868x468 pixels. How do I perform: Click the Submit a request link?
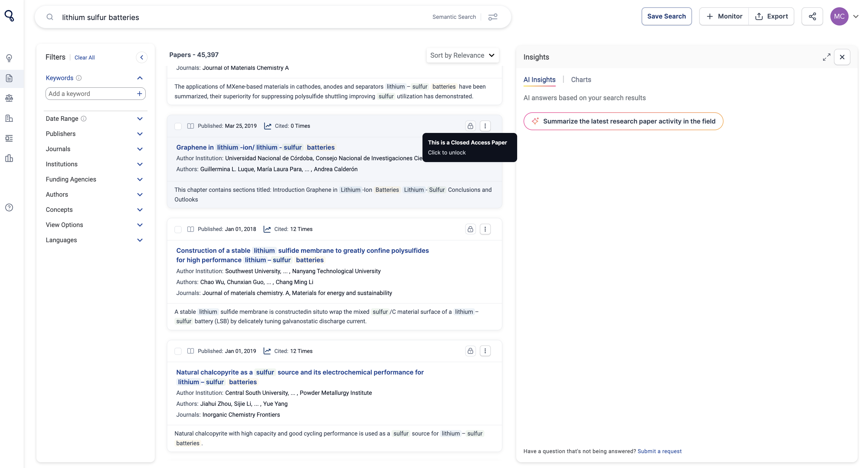pos(659,451)
